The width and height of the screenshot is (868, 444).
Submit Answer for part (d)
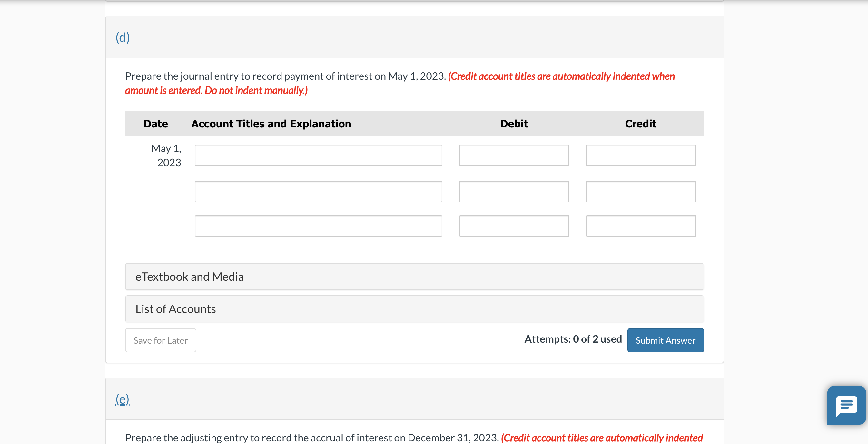point(666,340)
